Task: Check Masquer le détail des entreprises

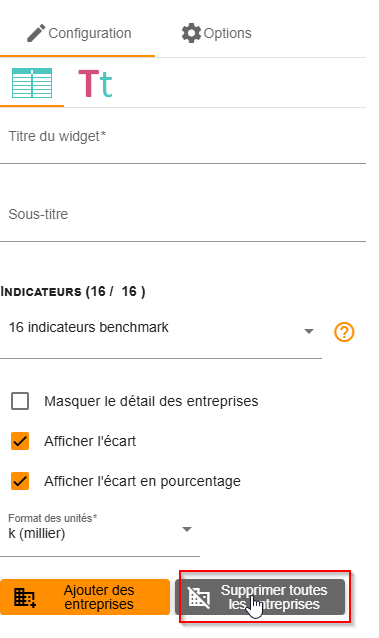Action: coord(20,401)
